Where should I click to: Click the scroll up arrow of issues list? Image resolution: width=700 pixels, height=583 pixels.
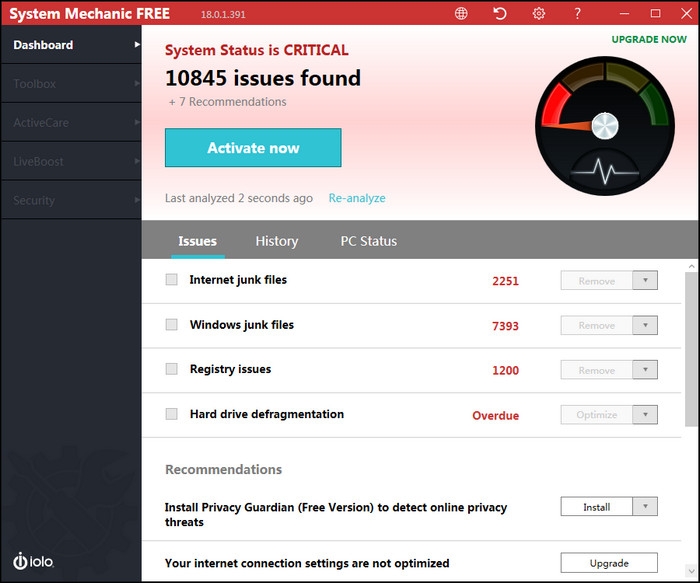(692, 266)
